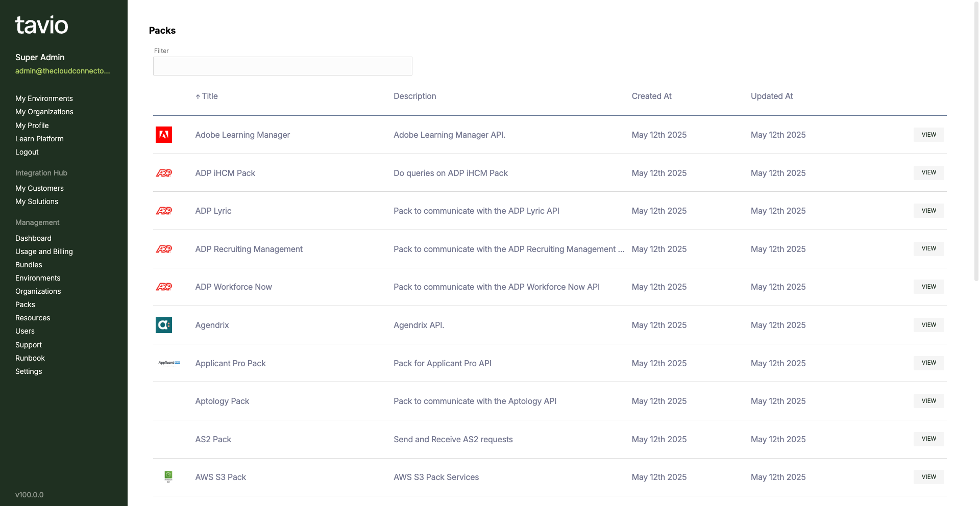Click 'Agendrix API.' description

pos(419,325)
